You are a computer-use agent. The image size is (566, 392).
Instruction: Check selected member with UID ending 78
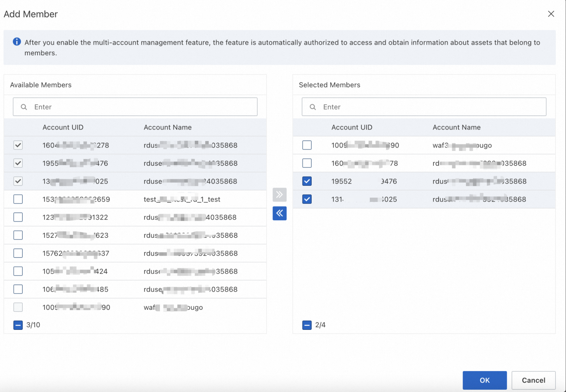pos(307,163)
